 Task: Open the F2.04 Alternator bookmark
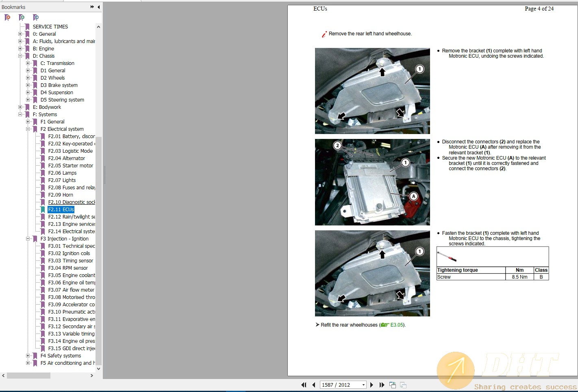click(x=67, y=158)
